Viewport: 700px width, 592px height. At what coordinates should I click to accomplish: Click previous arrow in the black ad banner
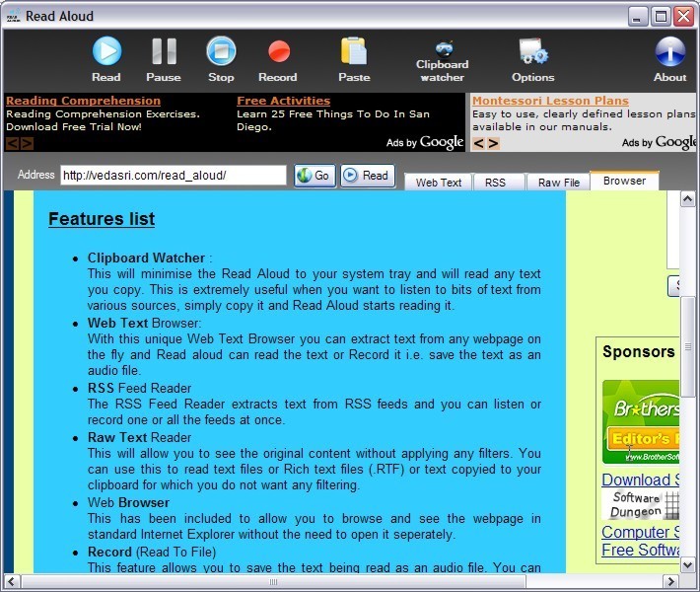(12, 143)
